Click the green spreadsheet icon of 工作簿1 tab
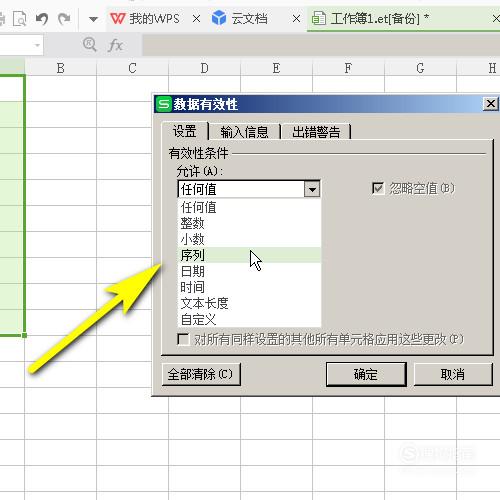The height and width of the screenshot is (500, 500). [x=318, y=18]
